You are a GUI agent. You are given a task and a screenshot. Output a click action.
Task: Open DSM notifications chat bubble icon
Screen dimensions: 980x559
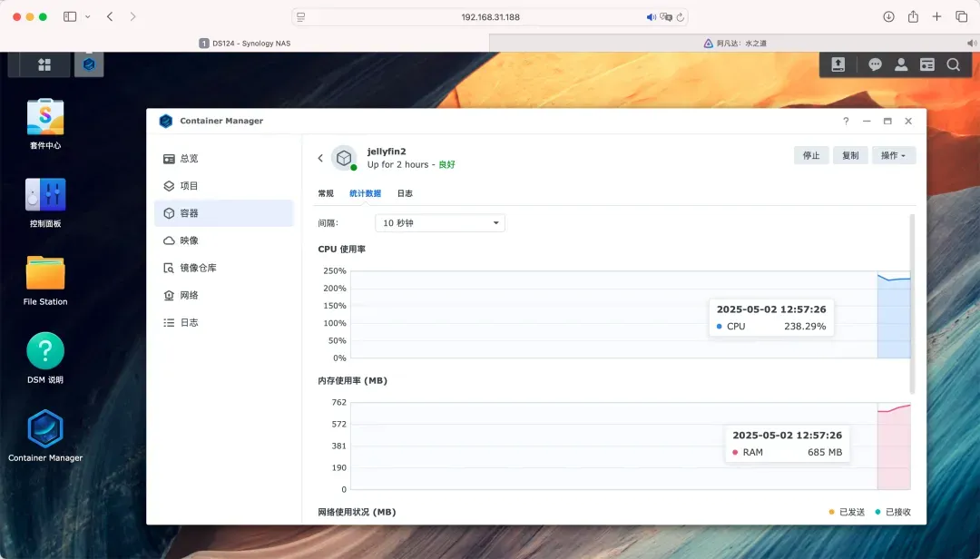point(875,64)
